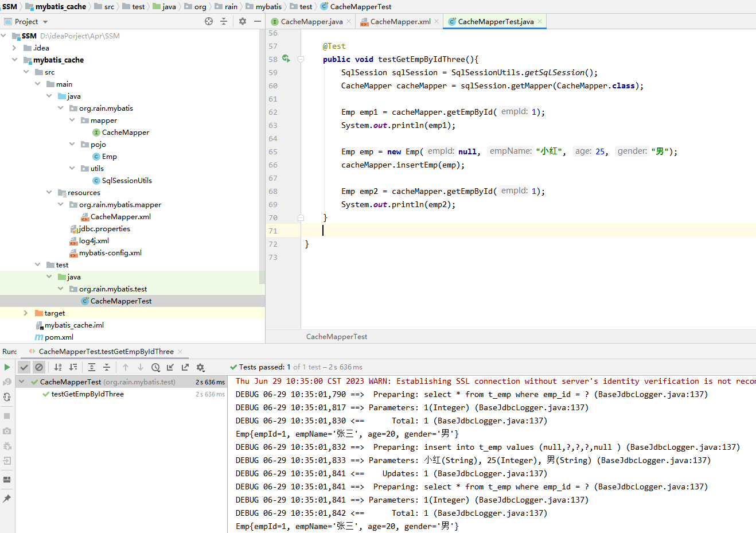Collapse the mapper package

pyautogui.click(x=72, y=120)
